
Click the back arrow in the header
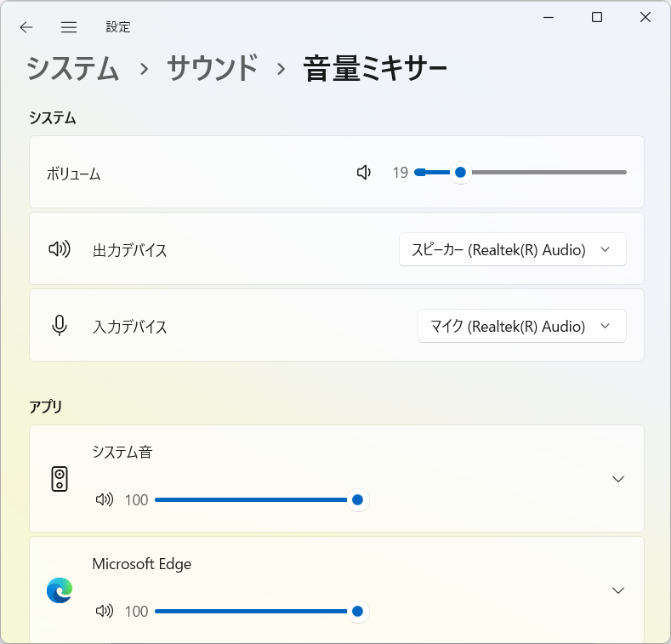pyautogui.click(x=26, y=27)
